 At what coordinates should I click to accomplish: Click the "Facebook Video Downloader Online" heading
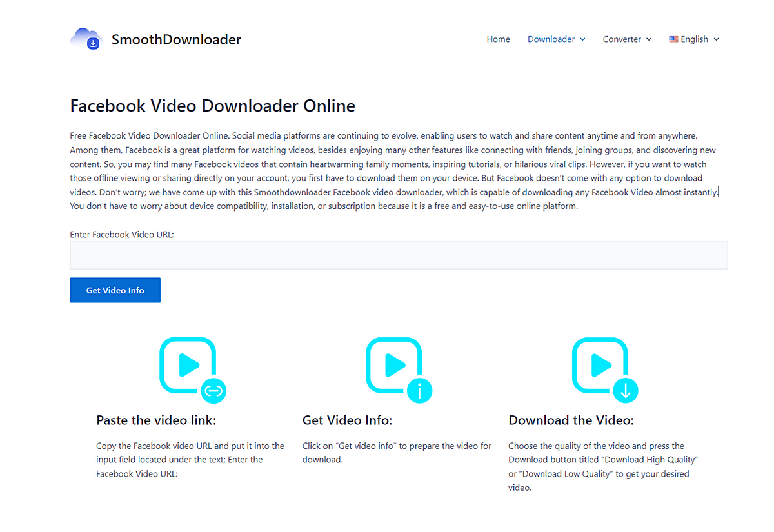click(212, 106)
